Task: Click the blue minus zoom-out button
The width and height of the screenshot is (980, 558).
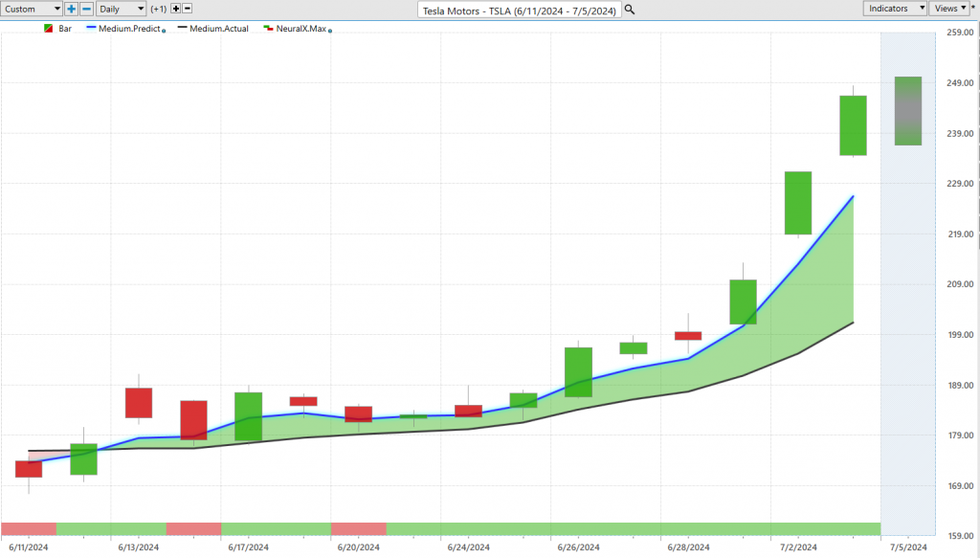Action: tap(87, 9)
